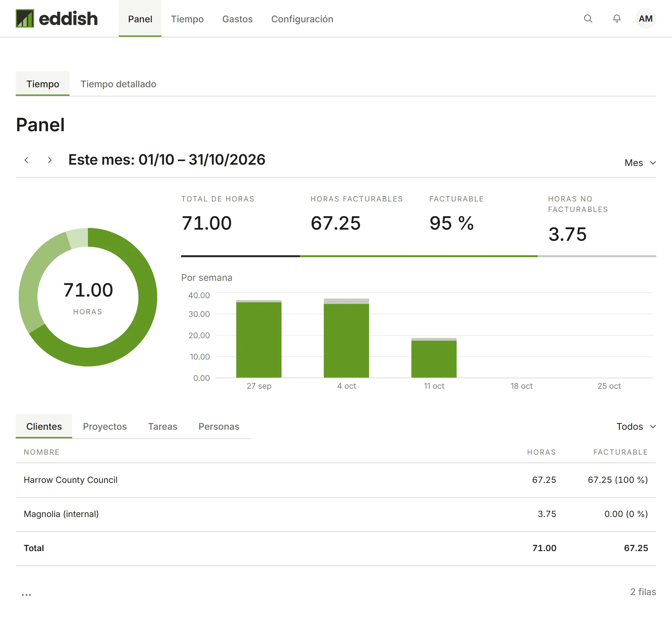Sort by the HORAS column header

tap(541, 452)
